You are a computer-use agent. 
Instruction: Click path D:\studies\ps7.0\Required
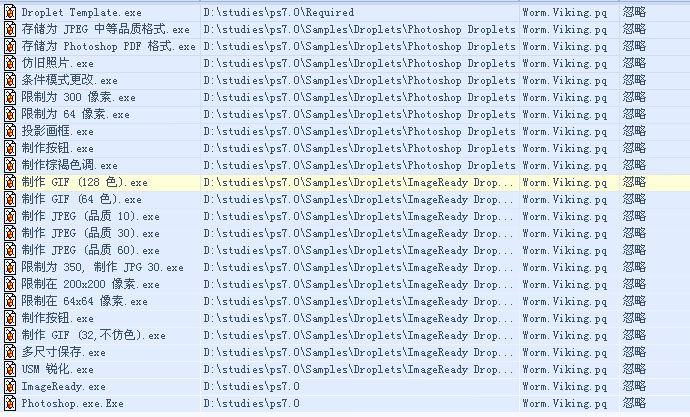(x=279, y=12)
